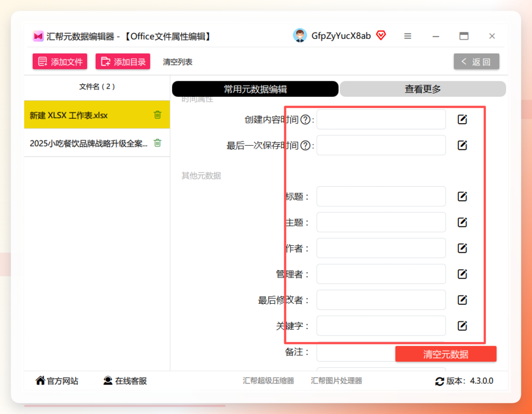Click into 标题 input field
The image size is (532, 414).
tap(381, 196)
